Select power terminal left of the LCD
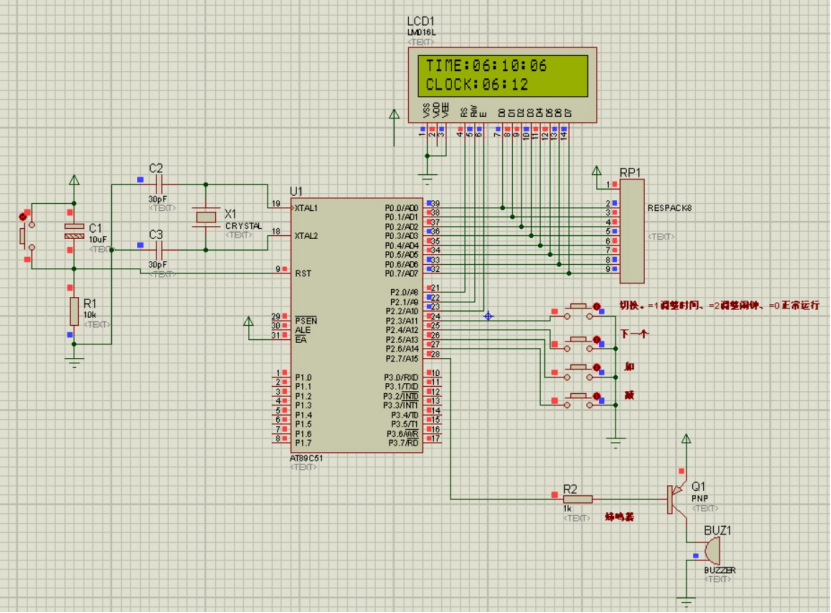The height and width of the screenshot is (613, 831). (x=394, y=114)
